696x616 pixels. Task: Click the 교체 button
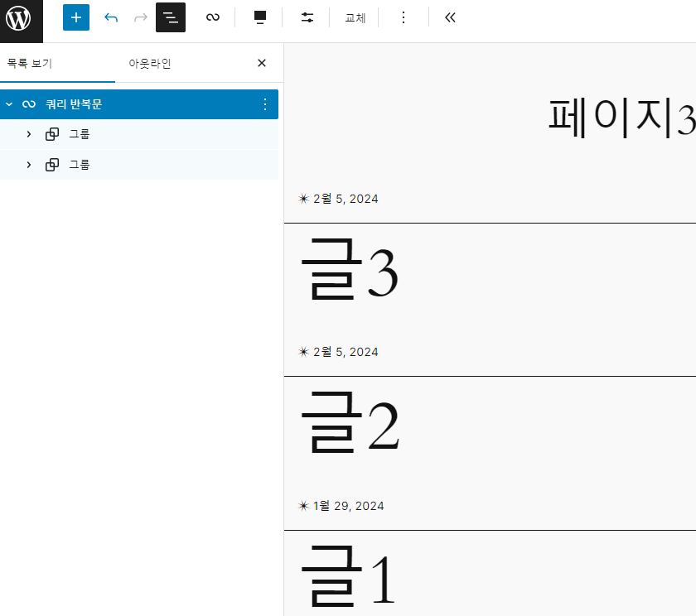point(355,17)
